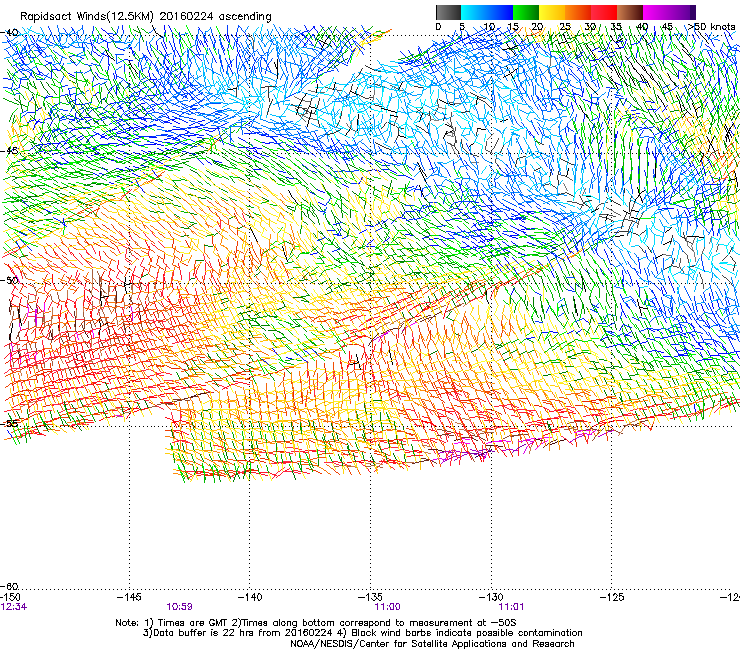
Task: Click the green 15-20 knots color segment
Action: pos(526,12)
